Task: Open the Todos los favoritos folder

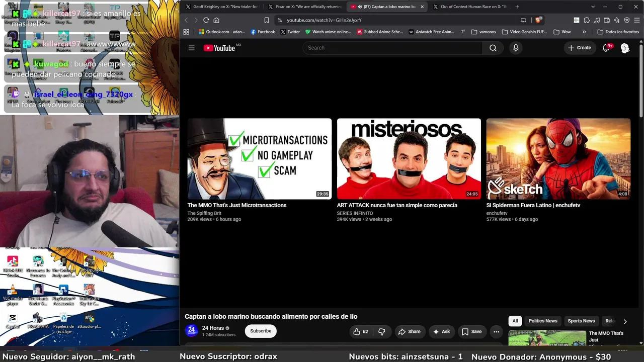Action: (618, 32)
